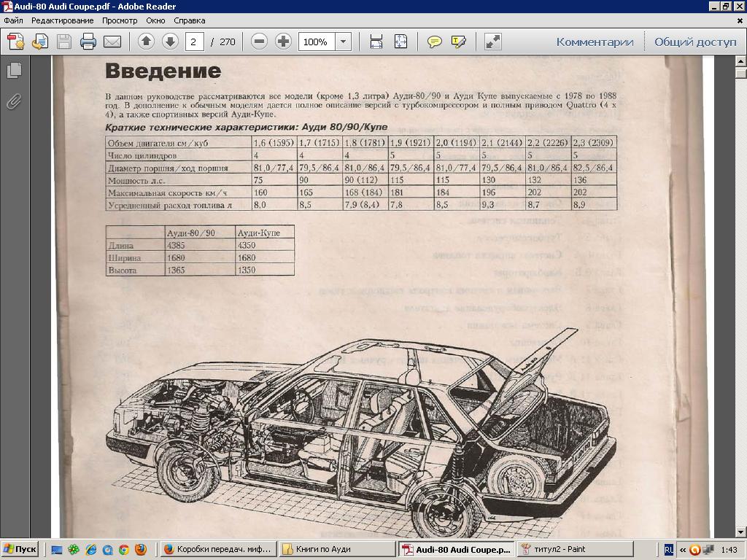Image resolution: width=747 pixels, height=560 pixels.
Task: Expand attachments panel with paperclip icon
Action: 14,101
